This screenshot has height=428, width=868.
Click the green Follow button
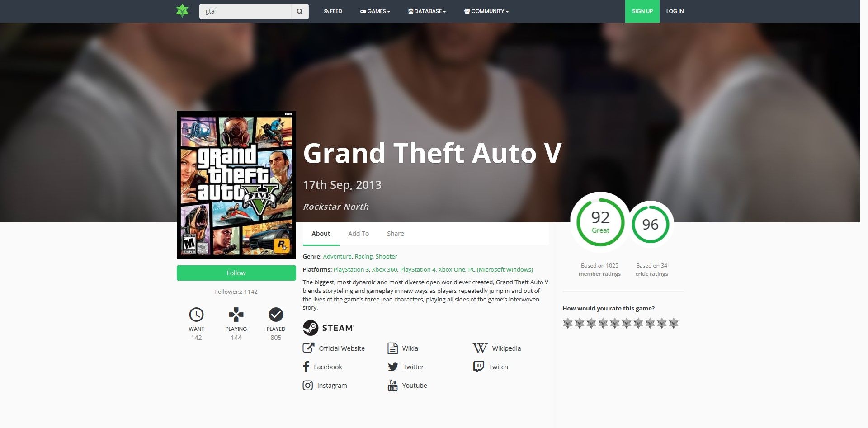(236, 273)
